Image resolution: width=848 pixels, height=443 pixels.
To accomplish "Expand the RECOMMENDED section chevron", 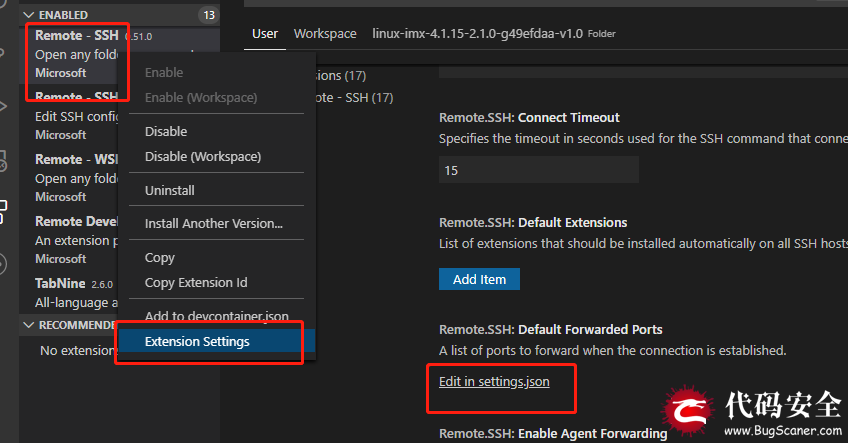I will [29, 325].
